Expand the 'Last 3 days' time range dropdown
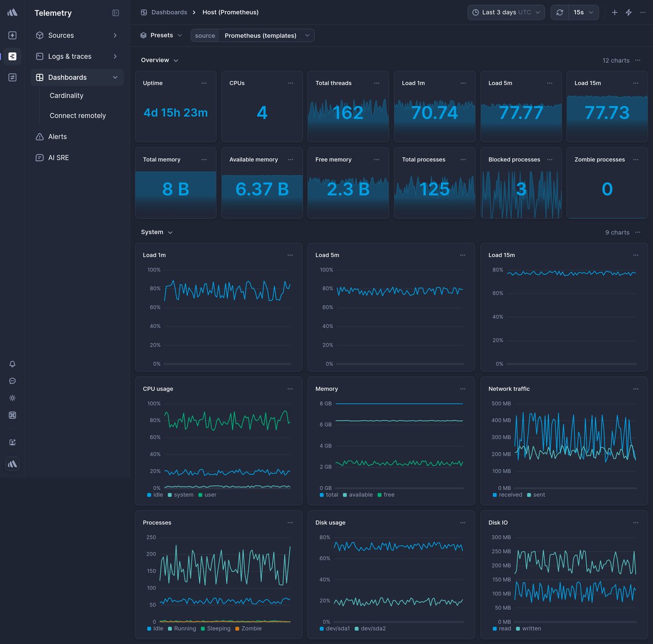 tap(506, 12)
